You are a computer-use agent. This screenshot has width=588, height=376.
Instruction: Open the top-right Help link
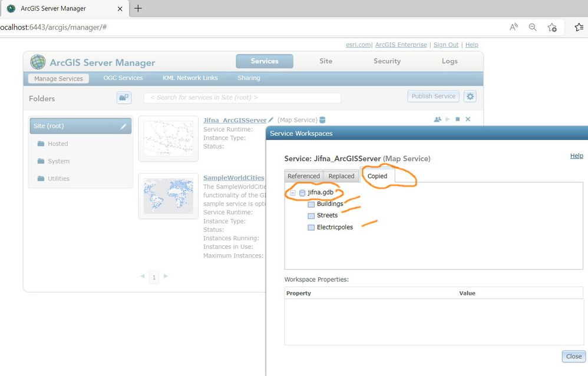[471, 45]
